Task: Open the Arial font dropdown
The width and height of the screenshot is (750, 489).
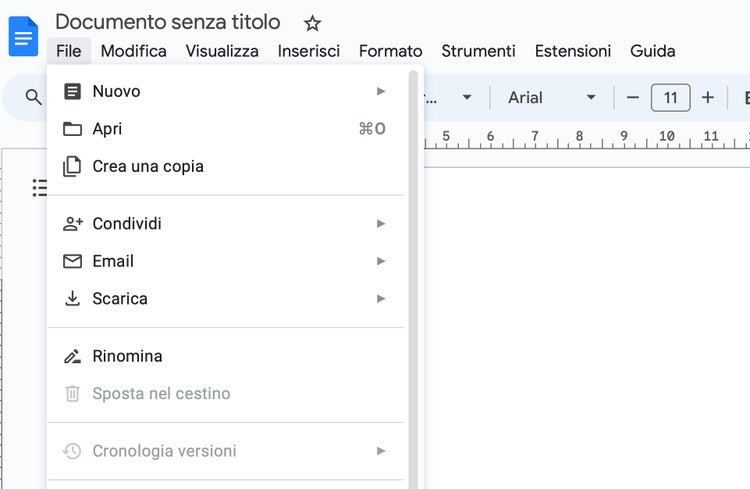Action: point(551,97)
